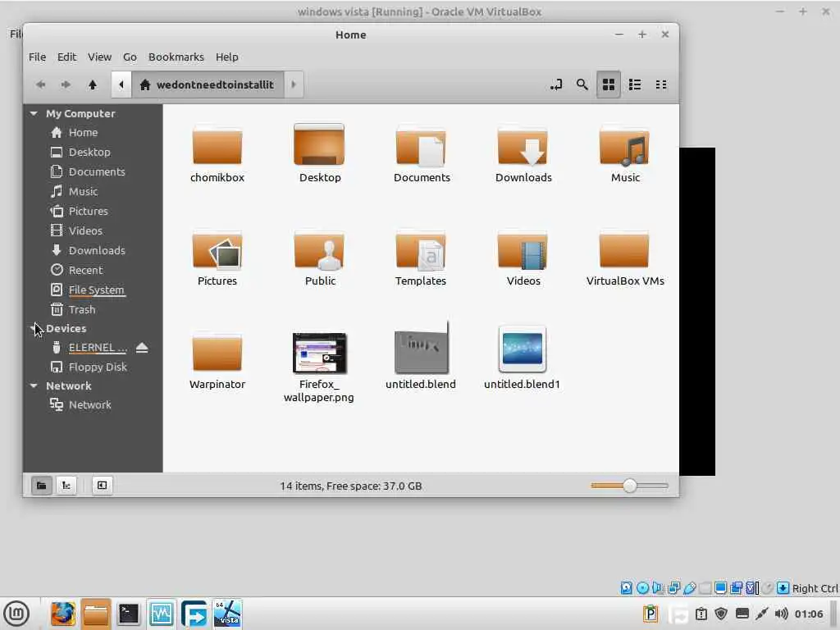Select the untitled.blend1 file
Image resolution: width=840 pixels, height=630 pixels.
pos(523,349)
